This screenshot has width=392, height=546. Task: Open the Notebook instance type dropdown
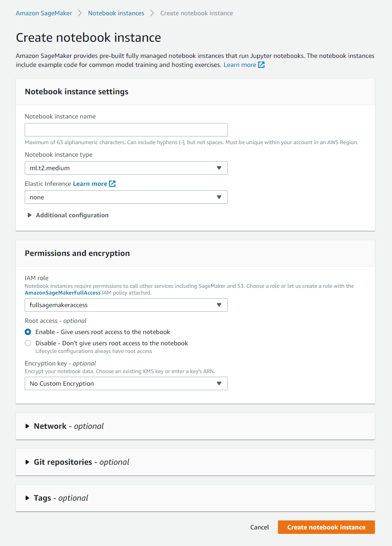point(126,168)
